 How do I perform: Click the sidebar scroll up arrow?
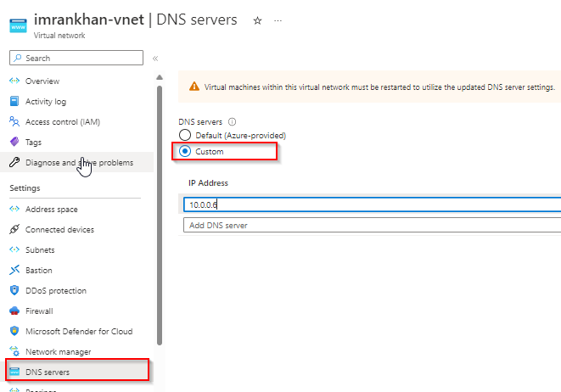(x=160, y=77)
